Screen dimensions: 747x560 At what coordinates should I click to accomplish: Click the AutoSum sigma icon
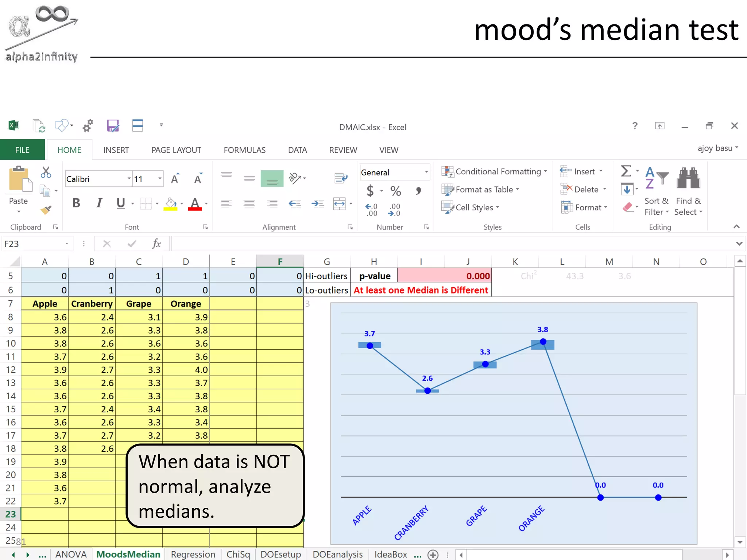click(x=626, y=171)
